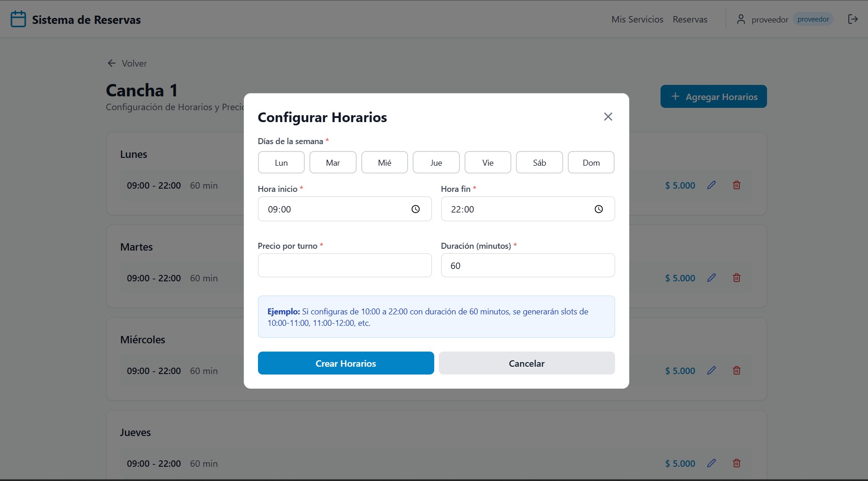
Task: Delete the Jueves schedule entry
Action: coord(736,464)
